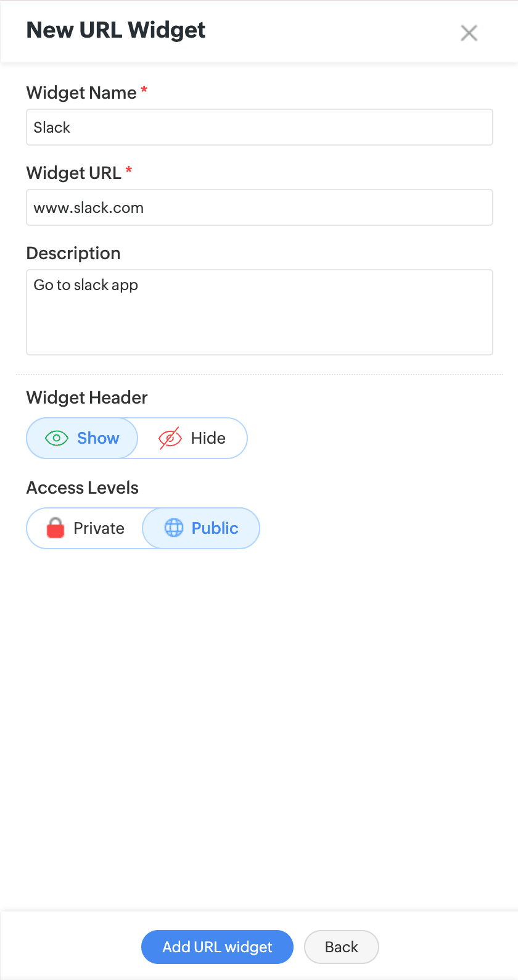Click the Widget Name label
Image resolution: width=518 pixels, height=980 pixels.
(81, 93)
